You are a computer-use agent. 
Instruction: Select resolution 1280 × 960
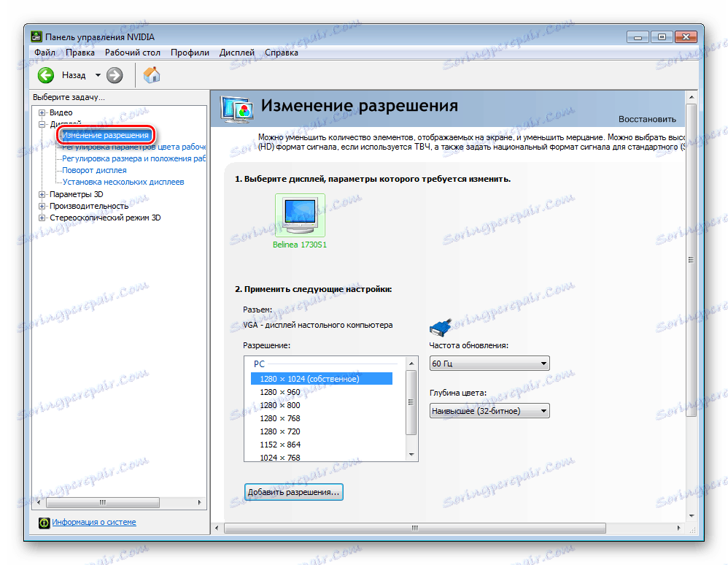[280, 392]
